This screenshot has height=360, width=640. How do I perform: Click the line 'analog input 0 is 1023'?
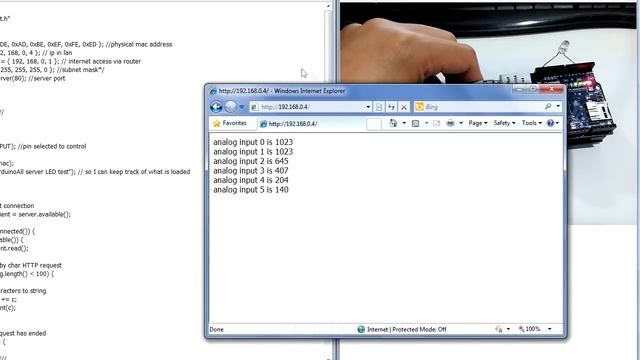(253, 142)
